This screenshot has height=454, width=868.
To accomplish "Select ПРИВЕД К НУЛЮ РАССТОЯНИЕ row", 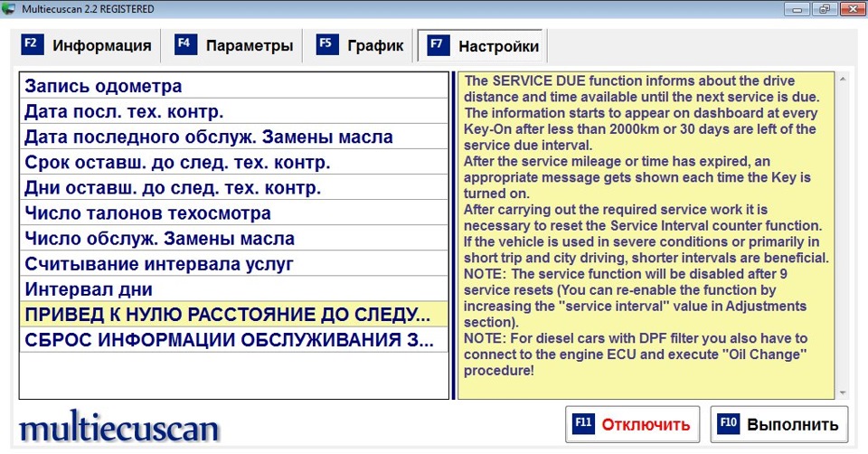I will coord(233,315).
